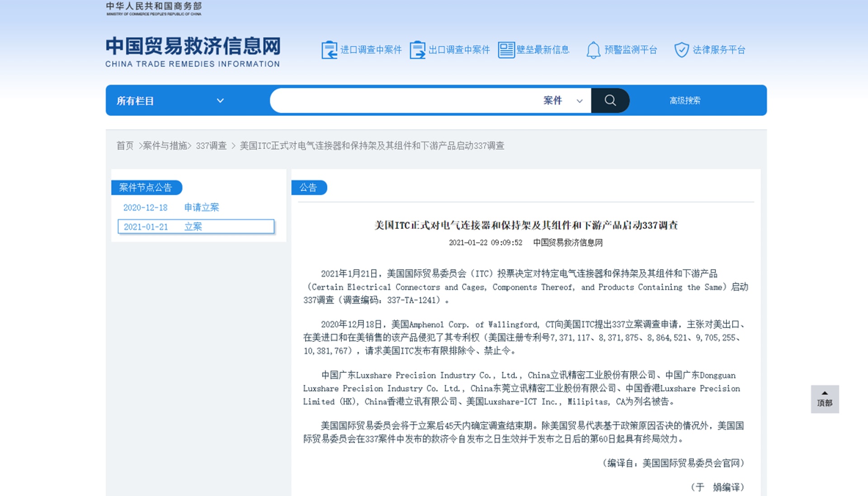
Task: Click the barrier latest info icon
Action: (x=506, y=50)
